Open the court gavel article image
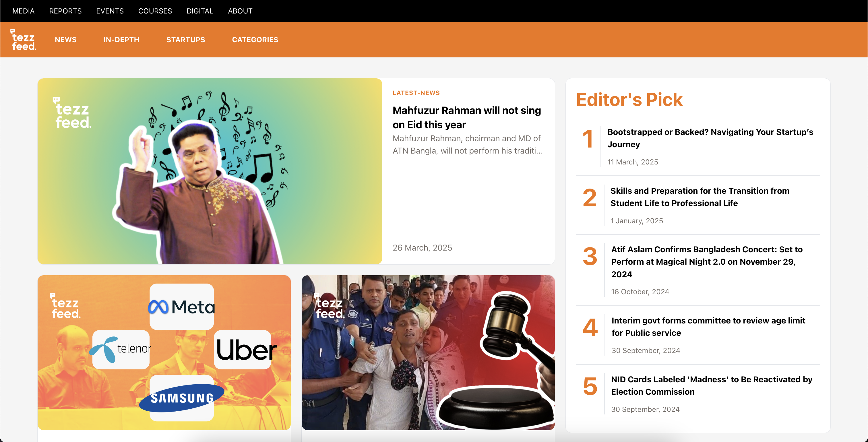This screenshot has height=442, width=868. 428,352
